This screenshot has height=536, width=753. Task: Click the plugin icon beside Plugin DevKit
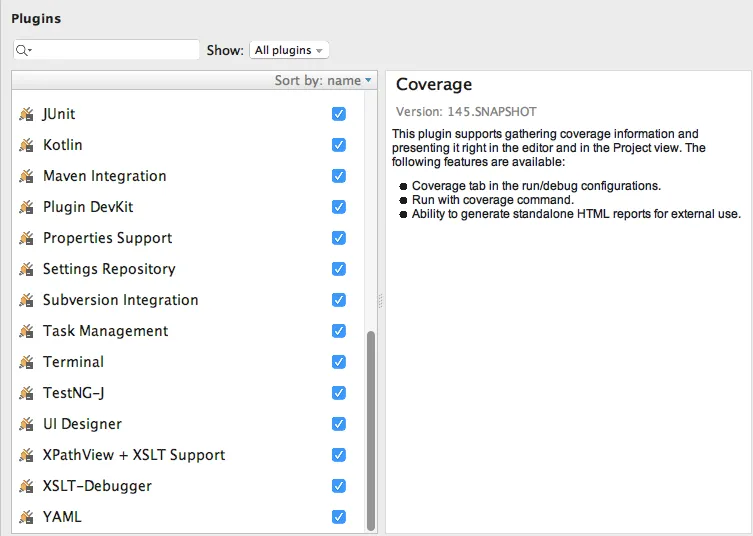point(26,207)
